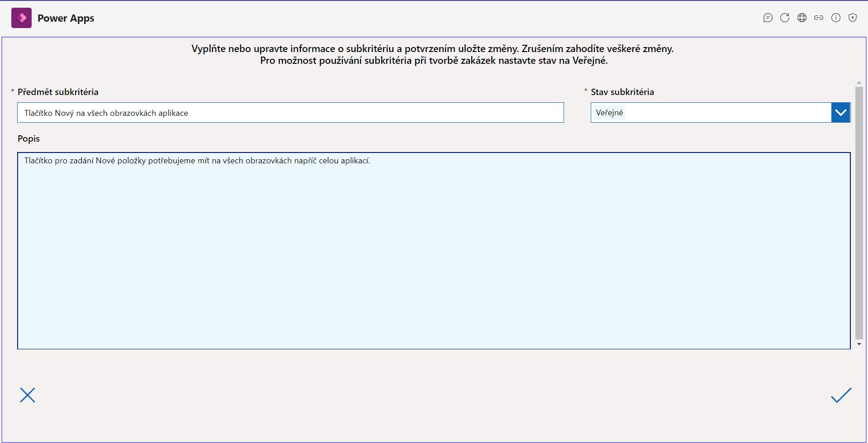The width and height of the screenshot is (868, 443).
Task: Click the Veřejné value in status combo box
Action: point(609,113)
